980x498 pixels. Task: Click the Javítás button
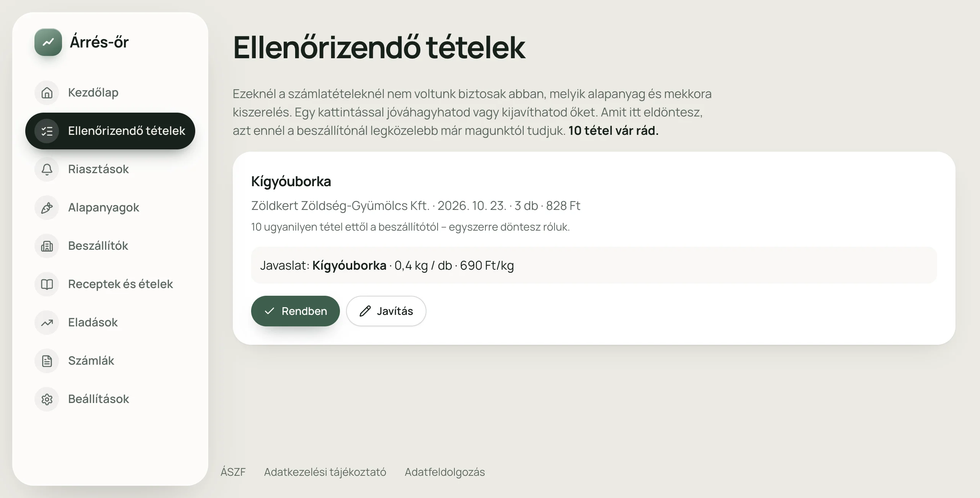(x=386, y=311)
